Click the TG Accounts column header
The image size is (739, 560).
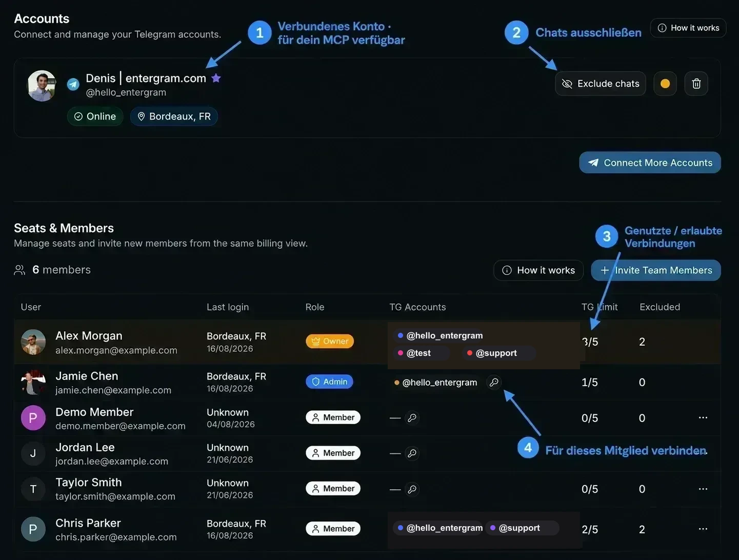coord(418,307)
